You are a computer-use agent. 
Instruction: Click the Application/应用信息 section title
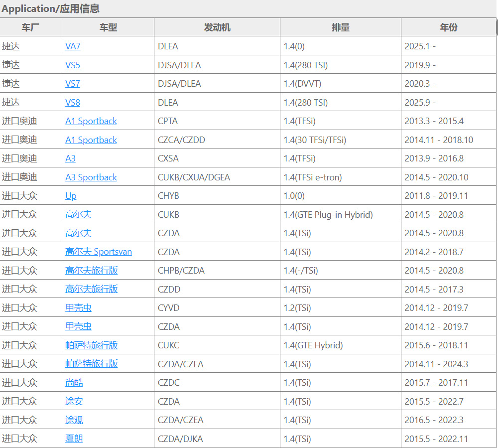click(x=50, y=8)
